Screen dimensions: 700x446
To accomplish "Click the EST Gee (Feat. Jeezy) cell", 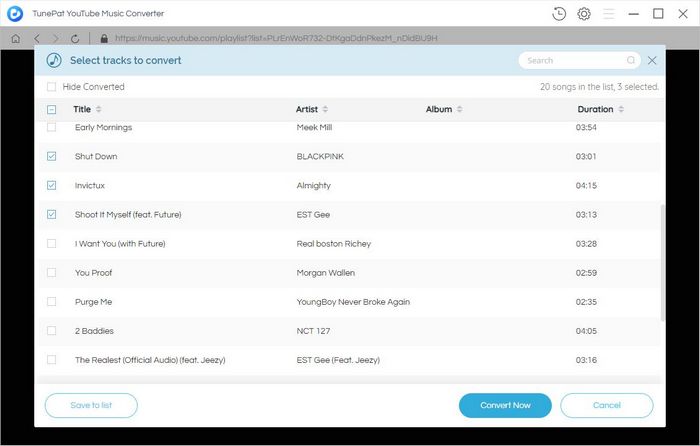I will tap(338, 360).
